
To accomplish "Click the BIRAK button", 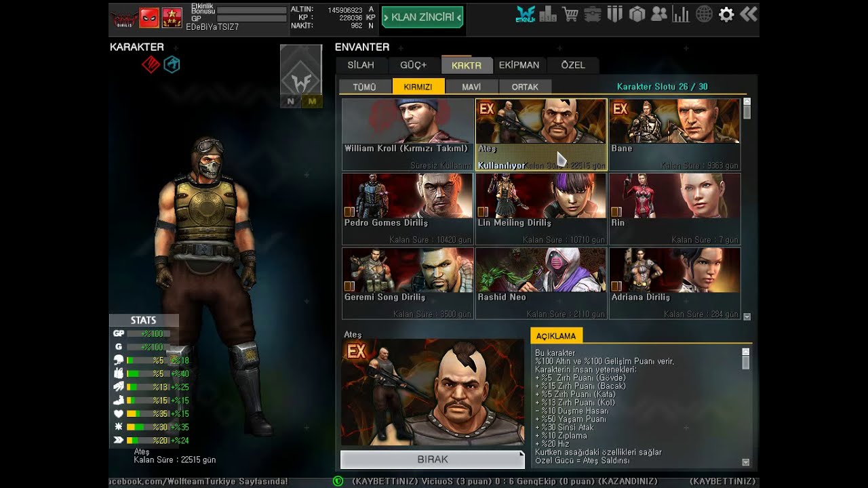I will pyautogui.click(x=433, y=459).
